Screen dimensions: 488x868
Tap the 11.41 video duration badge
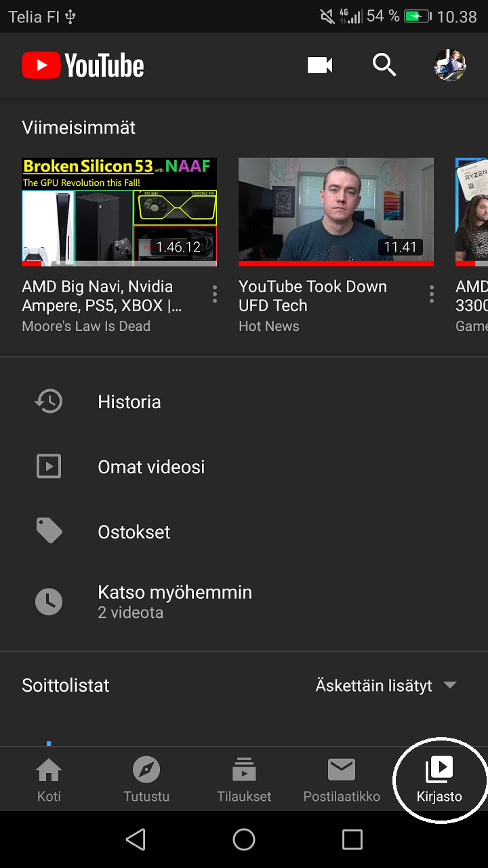coord(400,247)
